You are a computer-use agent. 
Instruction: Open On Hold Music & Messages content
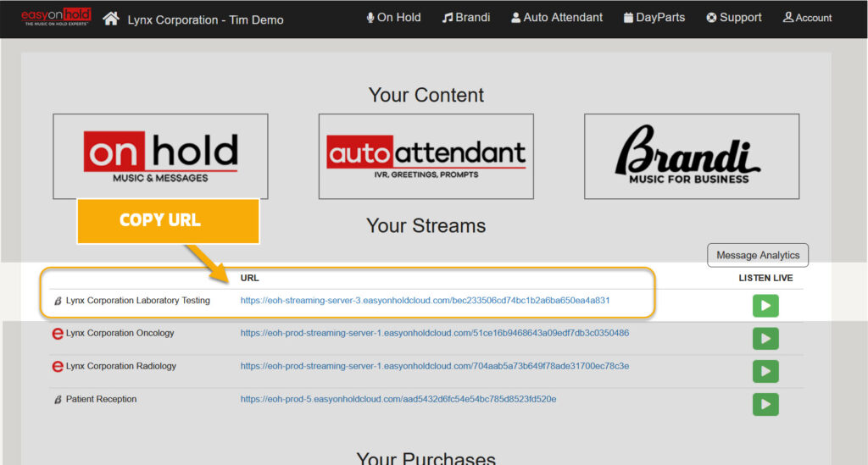160,157
